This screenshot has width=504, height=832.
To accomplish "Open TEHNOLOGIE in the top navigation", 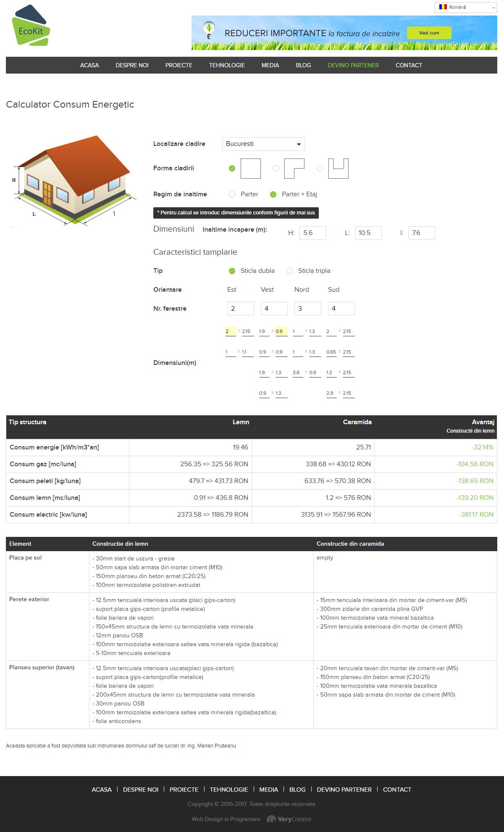I will point(227,65).
